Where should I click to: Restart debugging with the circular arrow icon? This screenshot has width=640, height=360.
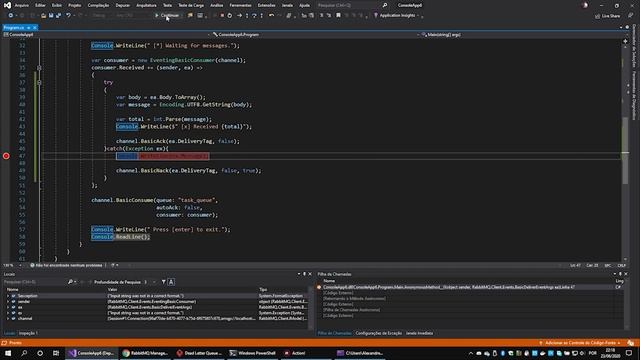tap(230, 16)
